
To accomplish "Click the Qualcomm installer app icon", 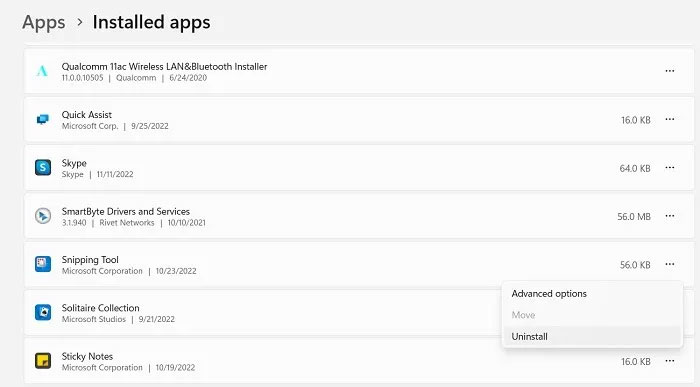I will point(42,71).
